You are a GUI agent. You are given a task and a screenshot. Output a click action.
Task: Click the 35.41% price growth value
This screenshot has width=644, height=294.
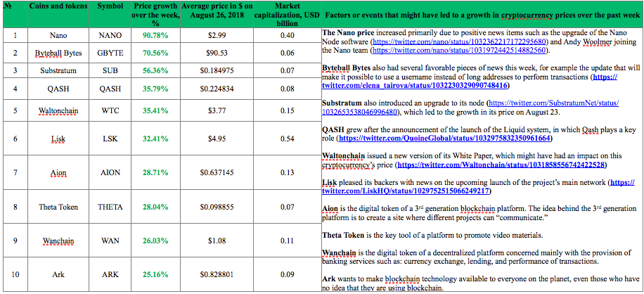coord(155,110)
